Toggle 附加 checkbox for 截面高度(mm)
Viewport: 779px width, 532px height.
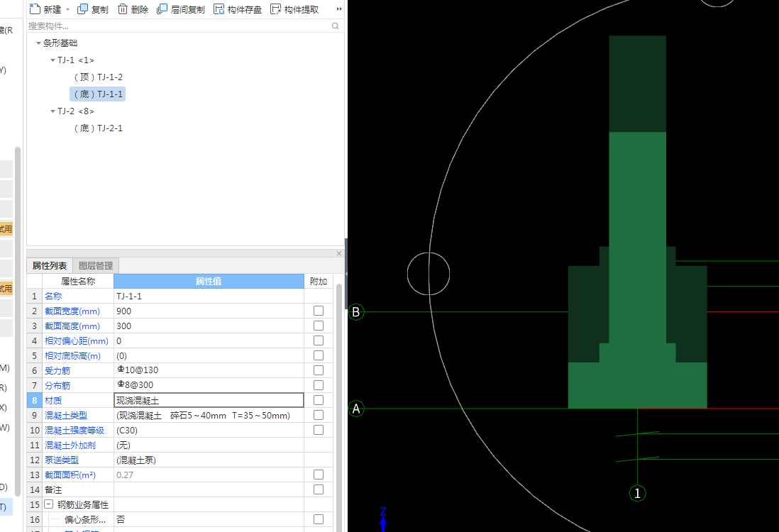coord(319,326)
